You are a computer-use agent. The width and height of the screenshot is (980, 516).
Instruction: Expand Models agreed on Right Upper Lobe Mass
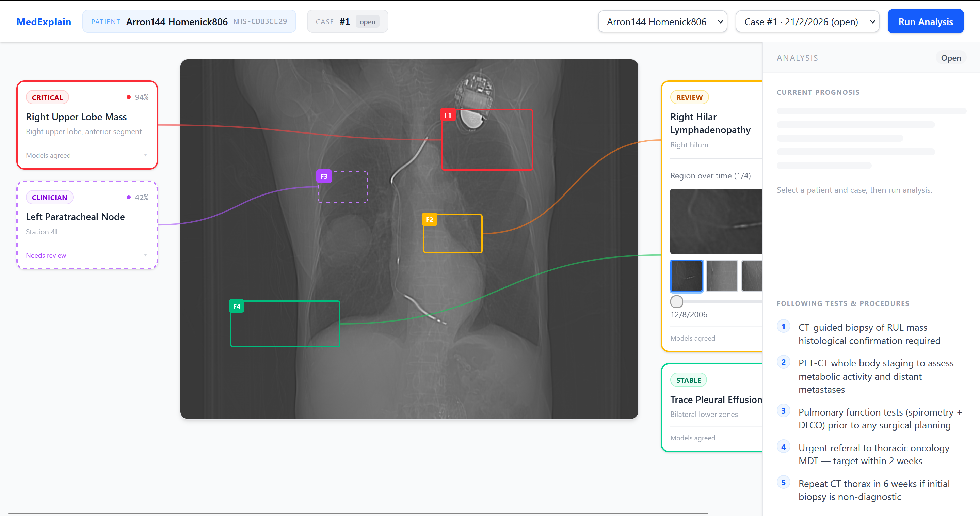tap(87, 155)
